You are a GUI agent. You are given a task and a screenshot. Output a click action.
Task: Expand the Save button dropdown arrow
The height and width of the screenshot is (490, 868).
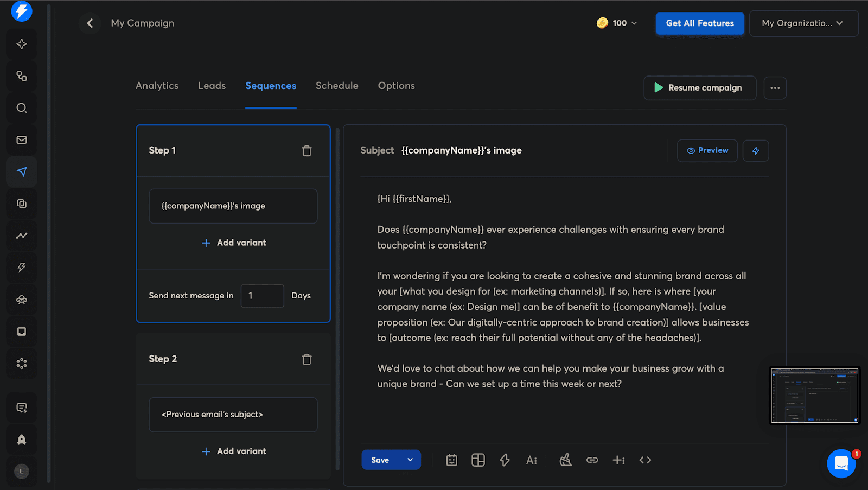[410, 460]
